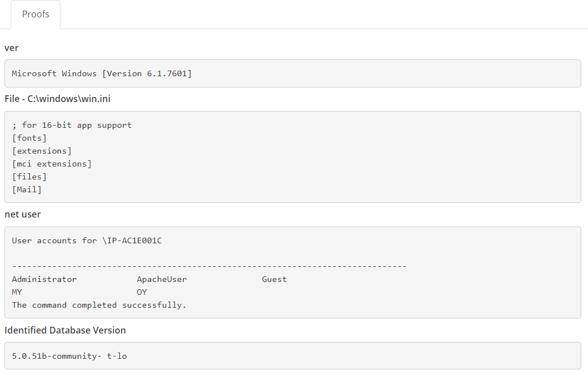This screenshot has height=375, width=588.
Task: Select the OY account entry
Action: [142, 292]
